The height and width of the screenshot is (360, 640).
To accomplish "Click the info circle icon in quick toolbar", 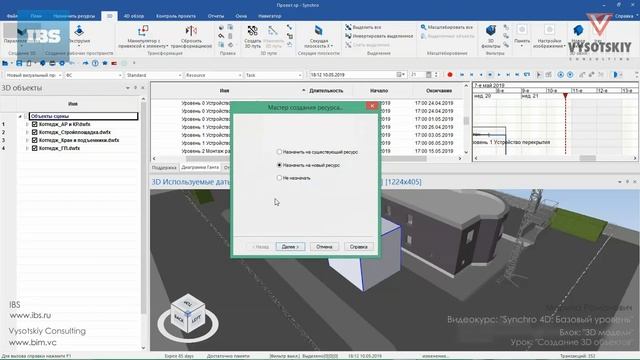I will click(95, 63).
